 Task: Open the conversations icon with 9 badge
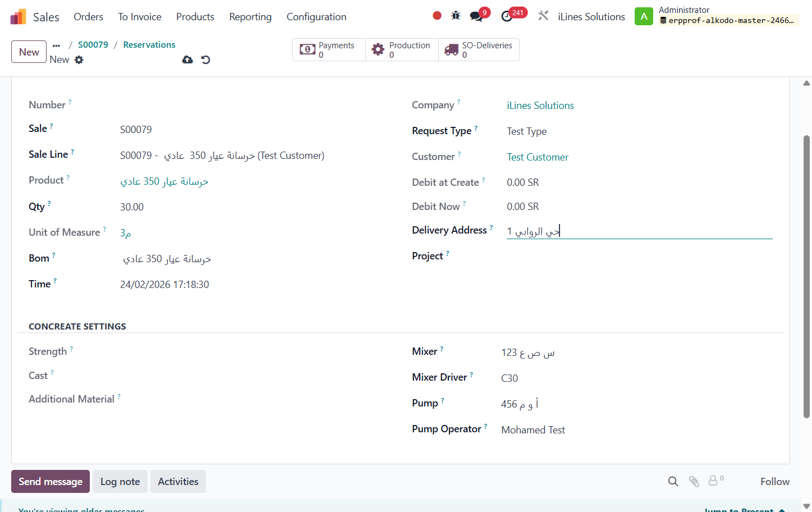(476, 16)
